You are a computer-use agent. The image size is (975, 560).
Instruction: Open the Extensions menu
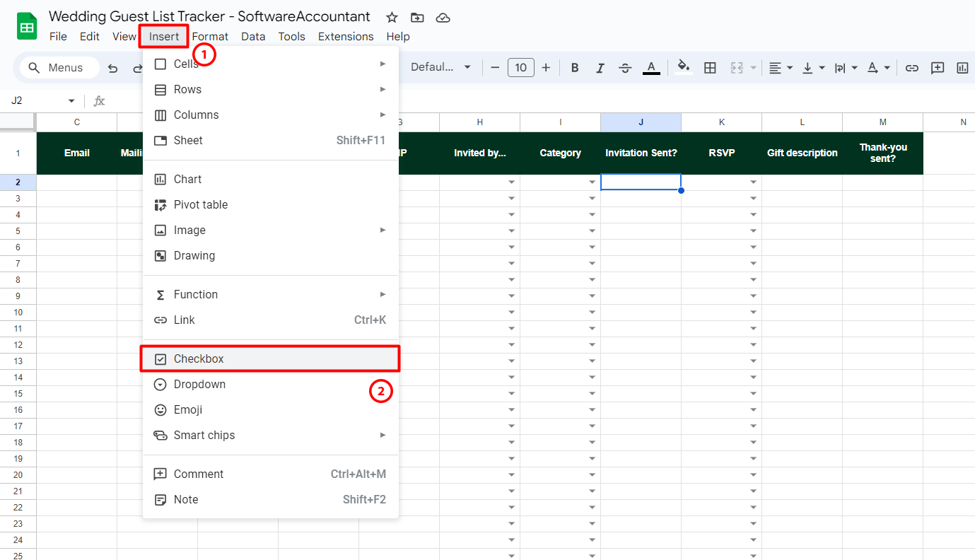click(346, 37)
